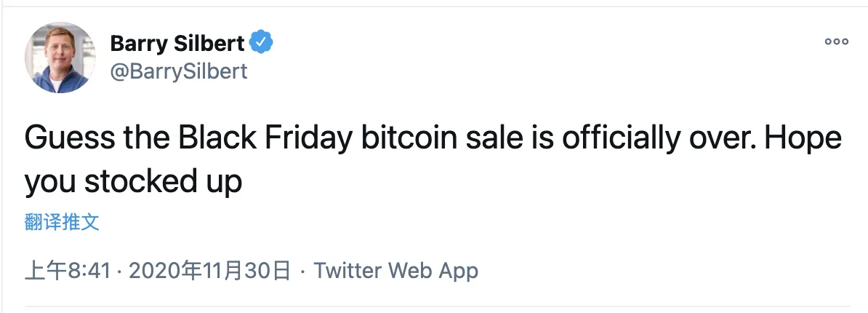Image resolution: width=868 pixels, height=313 pixels.
Task: Click the tweet time "上午8:41"
Action: (68, 272)
